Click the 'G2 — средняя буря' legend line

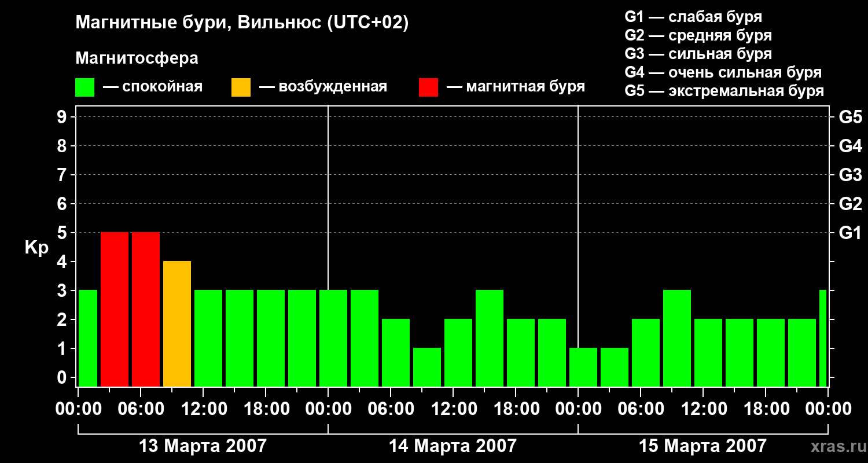[698, 35]
